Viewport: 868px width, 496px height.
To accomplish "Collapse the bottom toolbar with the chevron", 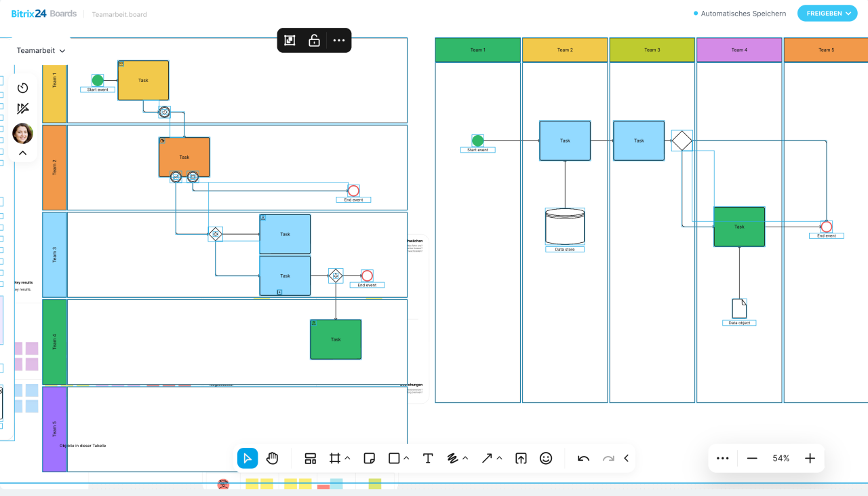I will (x=626, y=458).
